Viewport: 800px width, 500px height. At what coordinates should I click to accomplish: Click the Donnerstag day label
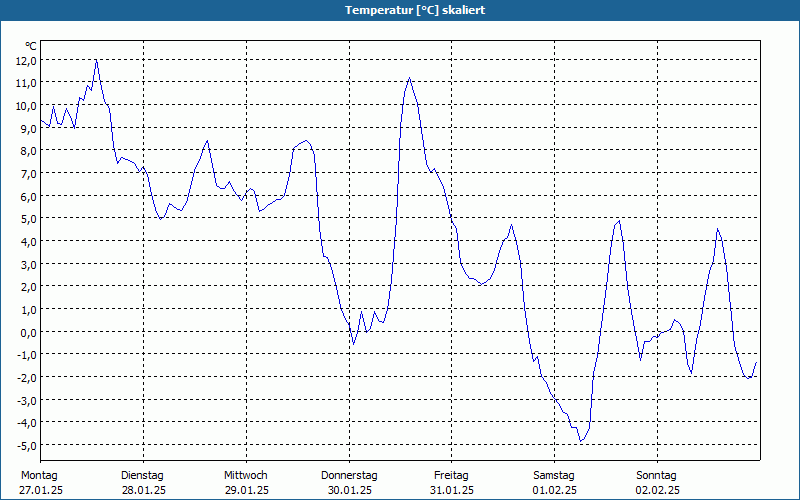(349, 476)
